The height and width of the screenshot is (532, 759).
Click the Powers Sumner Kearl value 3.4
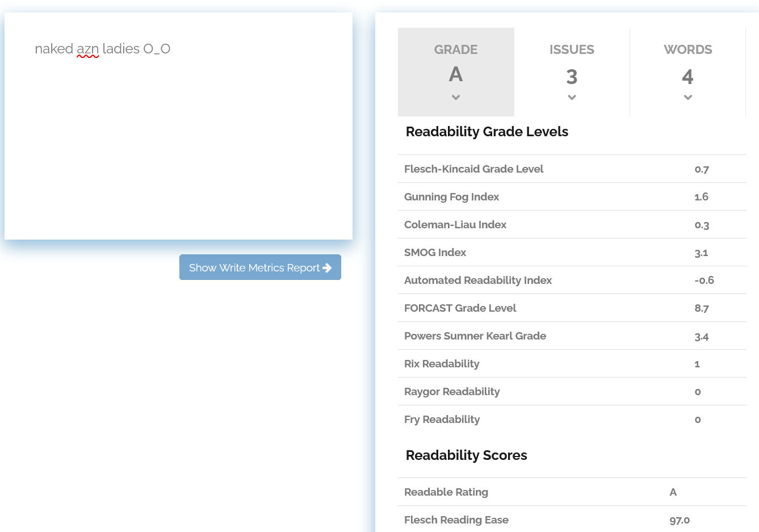702,336
